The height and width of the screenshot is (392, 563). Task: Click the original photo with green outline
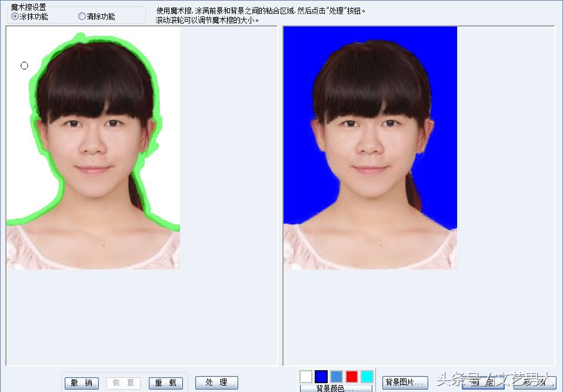tap(93, 148)
